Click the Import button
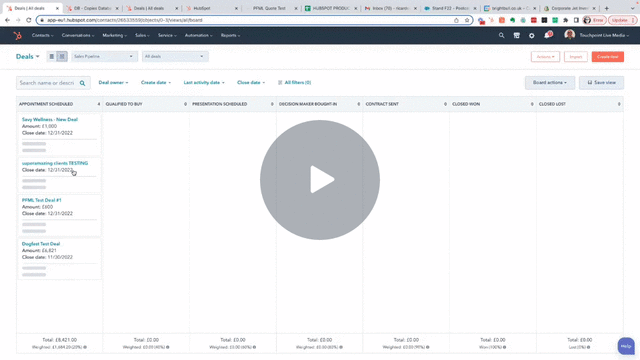Screen dimensions: 640x360 point(576,57)
